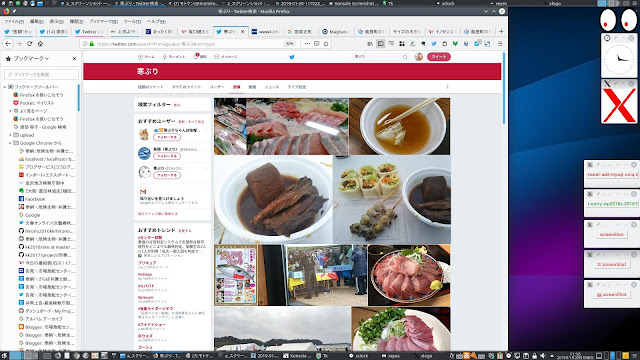Open the ツール menu

(132, 21)
